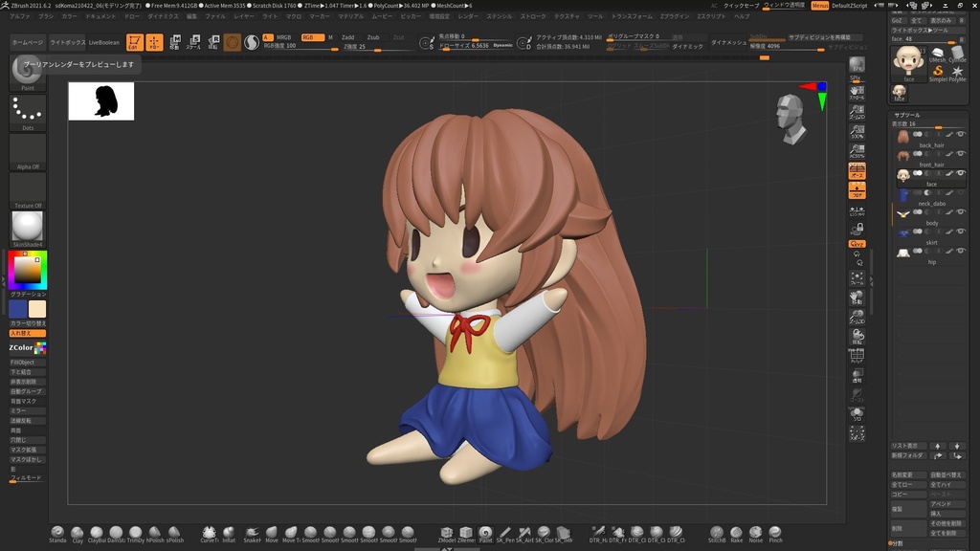Open the レンダー menu
Viewport: 980px width, 551px height.
pos(466,16)
